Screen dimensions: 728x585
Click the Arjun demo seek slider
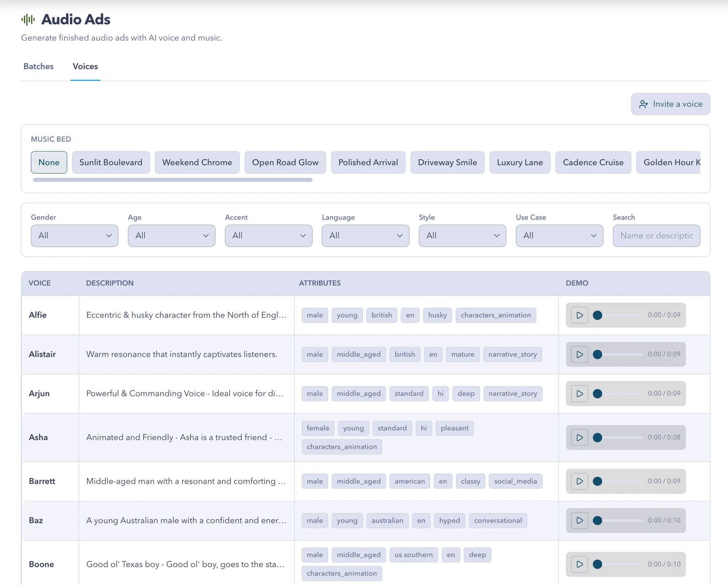[618, 394]
